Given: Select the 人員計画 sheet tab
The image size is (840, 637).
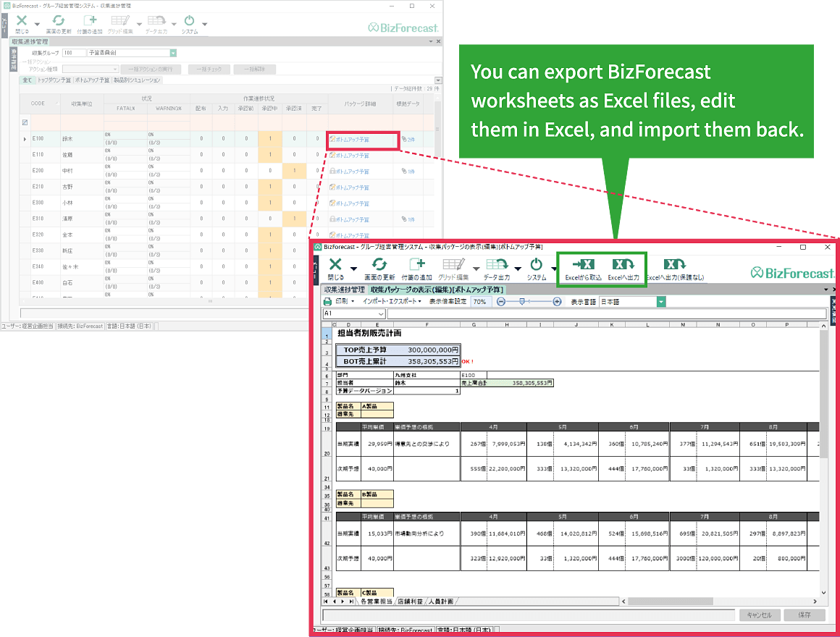Looking at the screenshot, I should click(440, 602).
